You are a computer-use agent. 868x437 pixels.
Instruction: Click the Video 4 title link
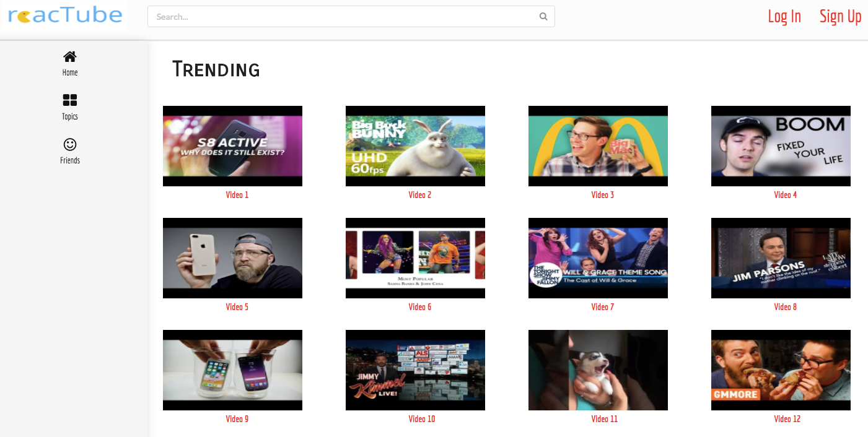(786, 195)
